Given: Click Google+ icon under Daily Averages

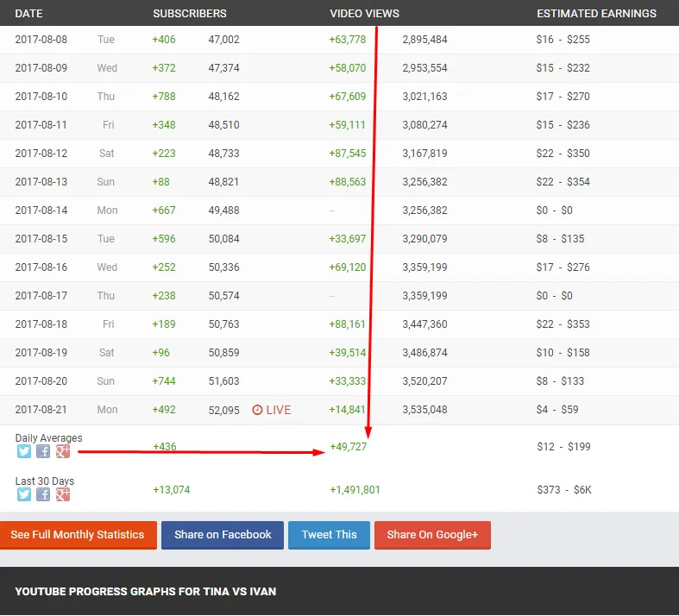Looking at the screenshot, I should point(62,451).
